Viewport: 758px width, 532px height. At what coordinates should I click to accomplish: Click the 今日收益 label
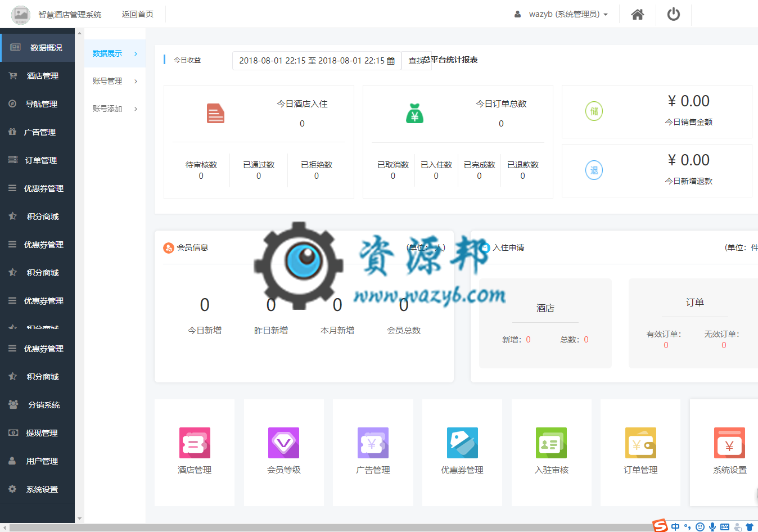[187, 60]
